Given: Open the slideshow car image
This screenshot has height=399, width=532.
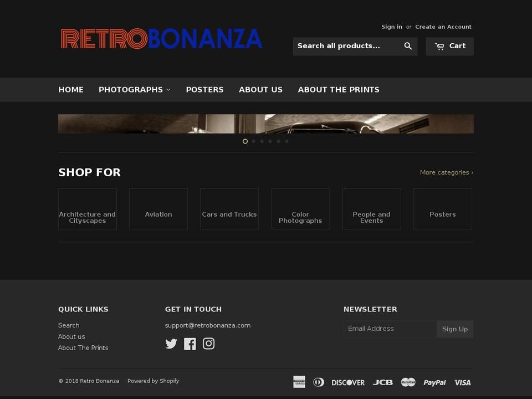Looking at the screenshot, I should pos(266,124).
